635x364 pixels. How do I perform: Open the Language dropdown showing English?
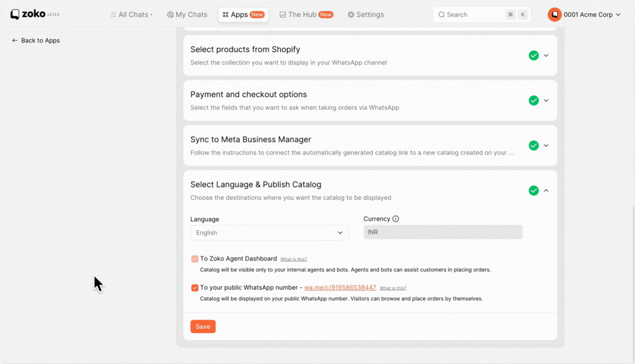[x=270, y=233]
